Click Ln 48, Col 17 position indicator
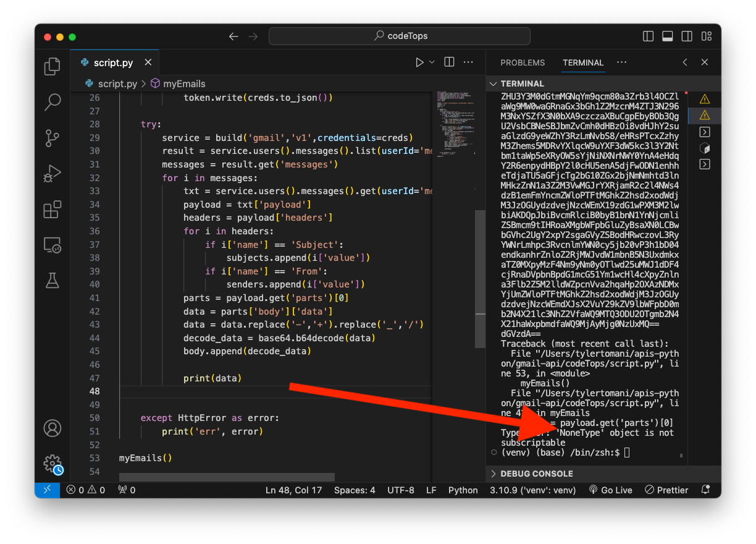This screenshot has height=544, width=756. [x=294, y=490]
